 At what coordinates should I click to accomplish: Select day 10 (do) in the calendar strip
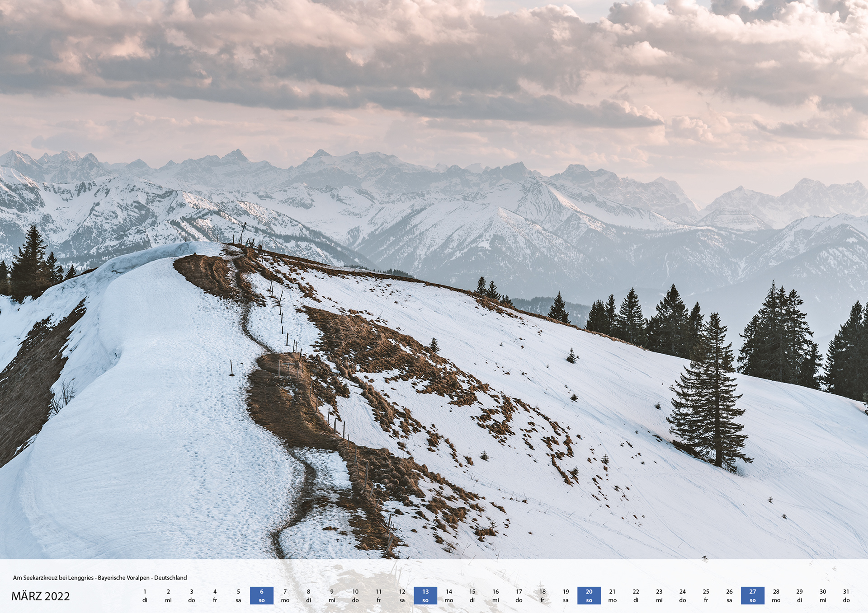click(x=355, y=596)
